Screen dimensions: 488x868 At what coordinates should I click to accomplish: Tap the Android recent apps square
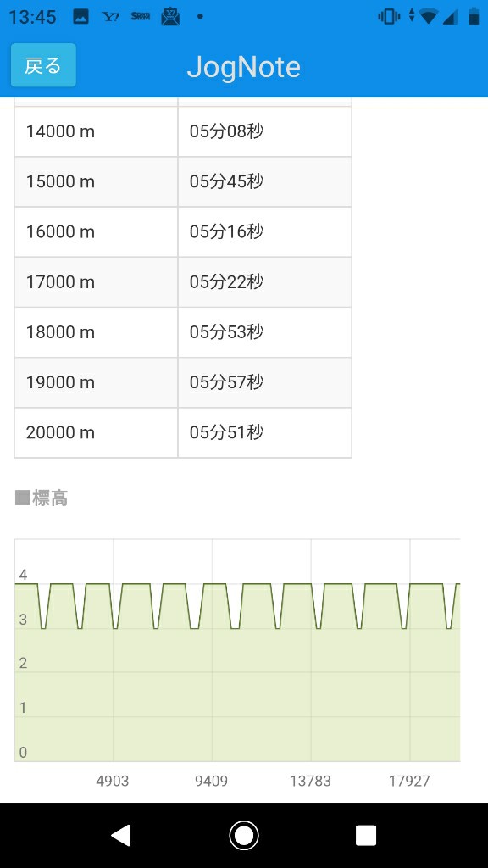click(366, 835)
